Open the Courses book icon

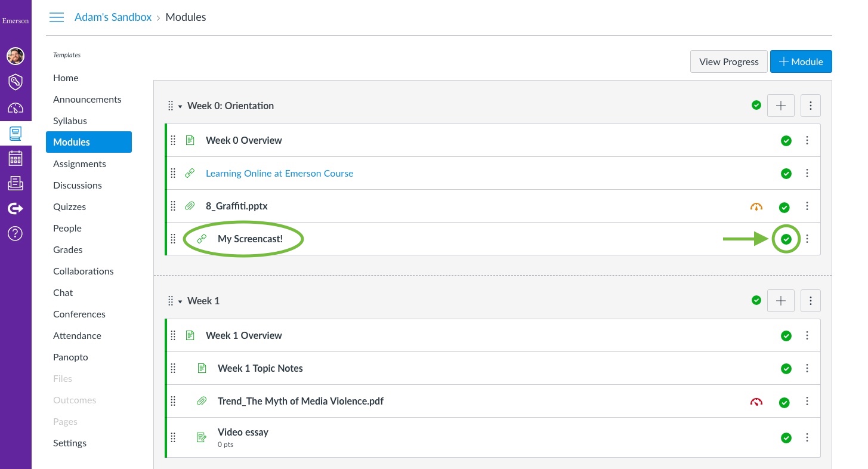click(x=16, y=134)
